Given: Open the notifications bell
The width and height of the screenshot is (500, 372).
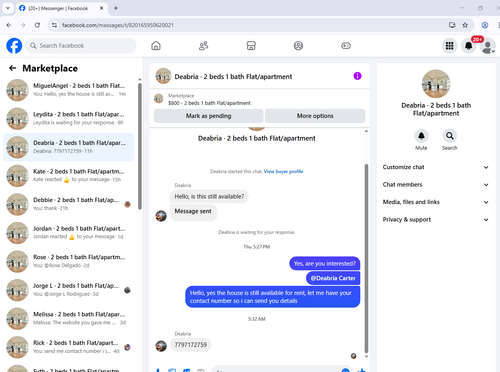Looking at the screenshot, I should coord(468,46).
